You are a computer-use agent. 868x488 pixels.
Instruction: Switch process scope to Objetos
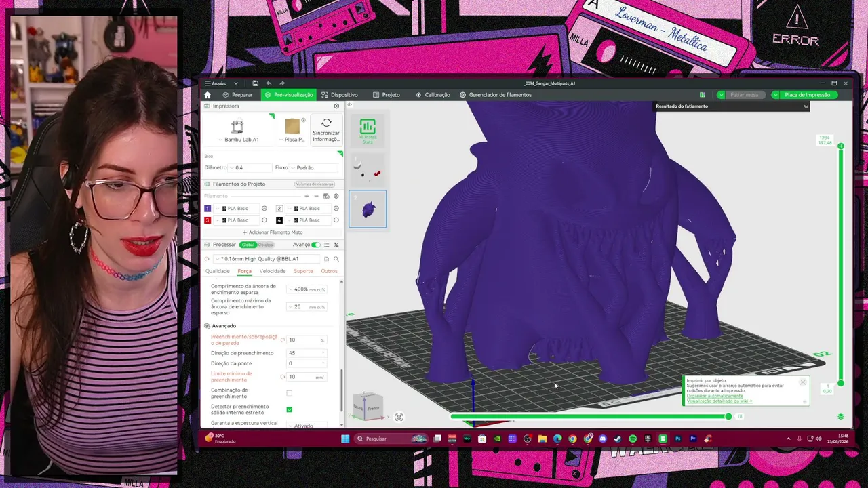(265, 245)
